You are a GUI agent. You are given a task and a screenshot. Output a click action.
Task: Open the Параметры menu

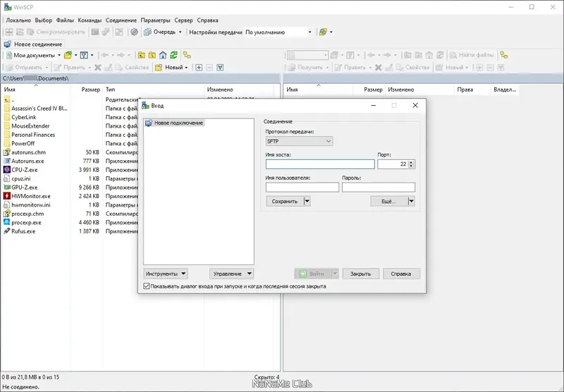pyautogui.click(x=155, y=20)
